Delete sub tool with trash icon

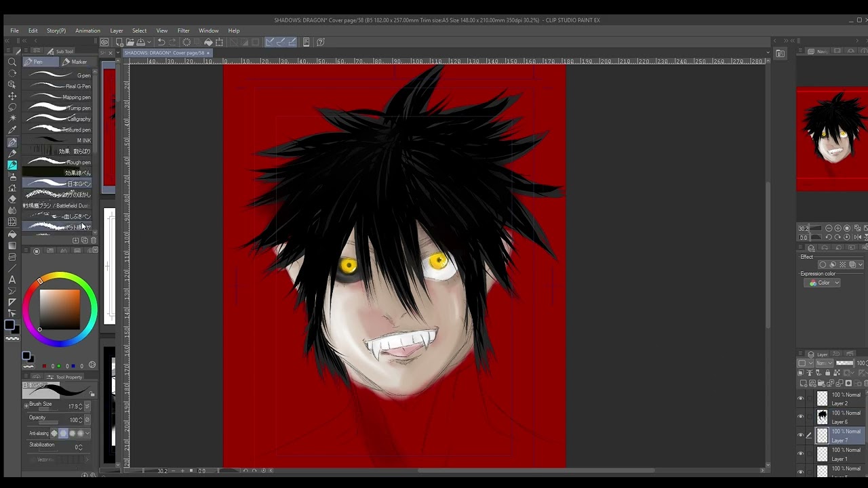tap(93, 241)
